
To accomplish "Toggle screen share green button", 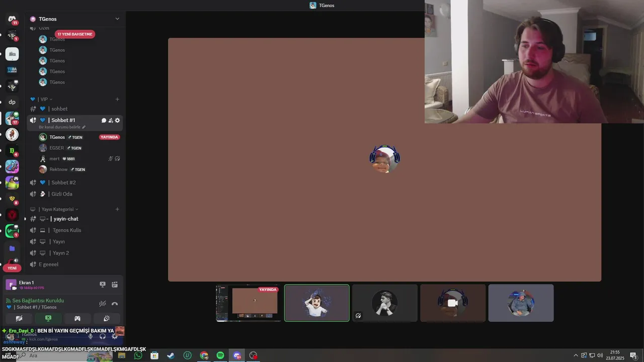I will [48, 318].
